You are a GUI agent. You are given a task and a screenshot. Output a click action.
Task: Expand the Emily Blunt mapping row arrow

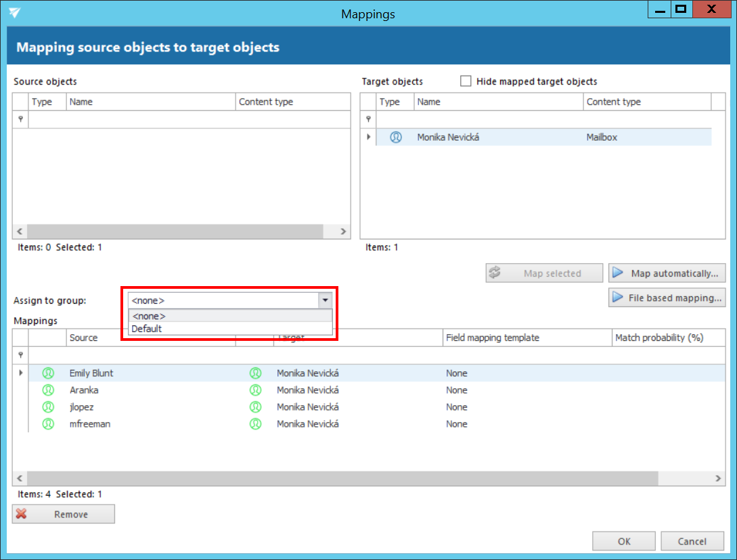click(20, 373)
